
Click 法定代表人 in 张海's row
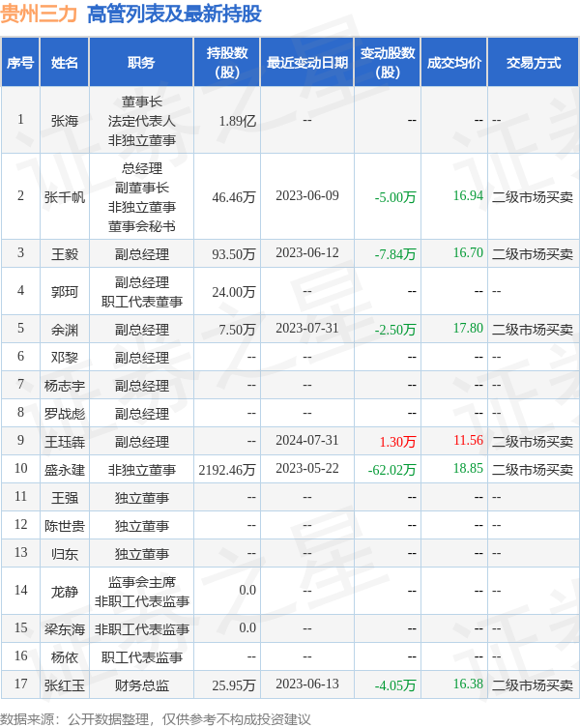point(142,121)
